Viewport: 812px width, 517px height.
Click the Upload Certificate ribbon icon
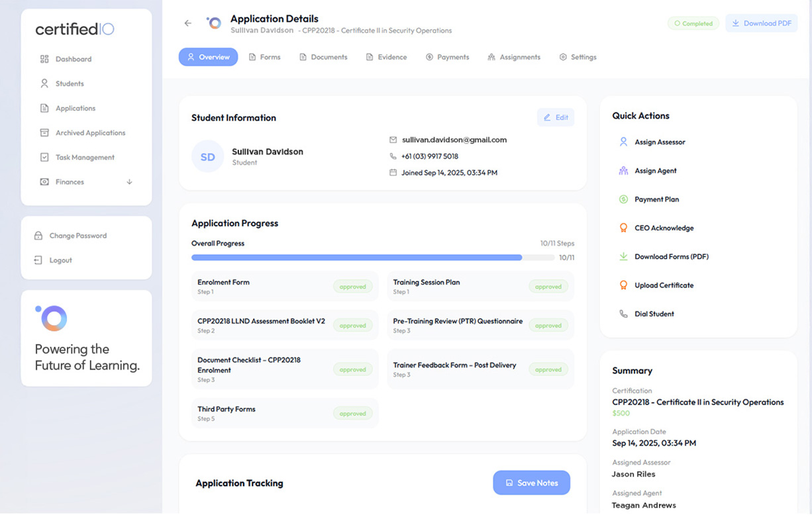pyautogui.click(x=623, y=285)
